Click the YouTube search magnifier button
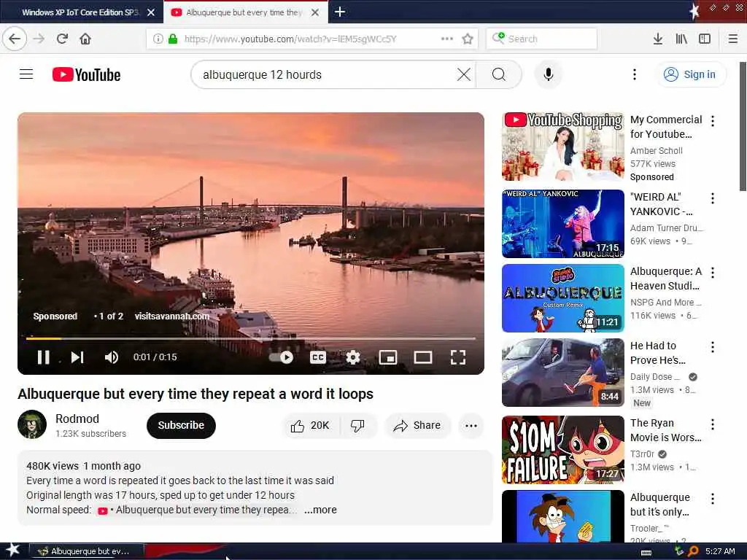Image resolution: width=747 pixels, height=560 pixels. click(499, 74)
